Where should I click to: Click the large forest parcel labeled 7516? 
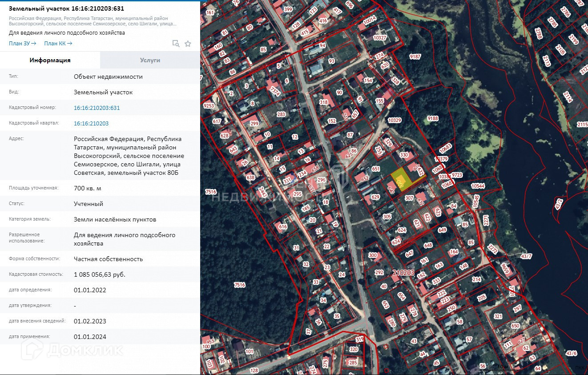coord(239,285)
